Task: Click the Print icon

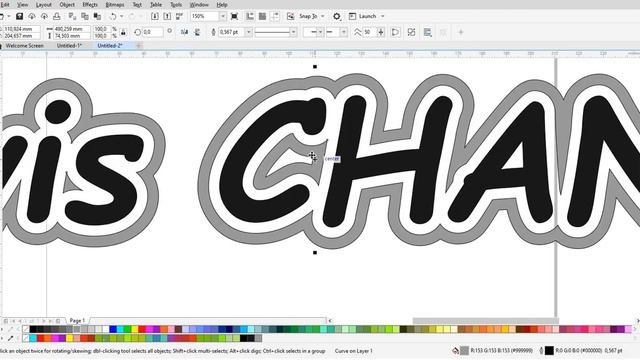Action: (56, 16)
